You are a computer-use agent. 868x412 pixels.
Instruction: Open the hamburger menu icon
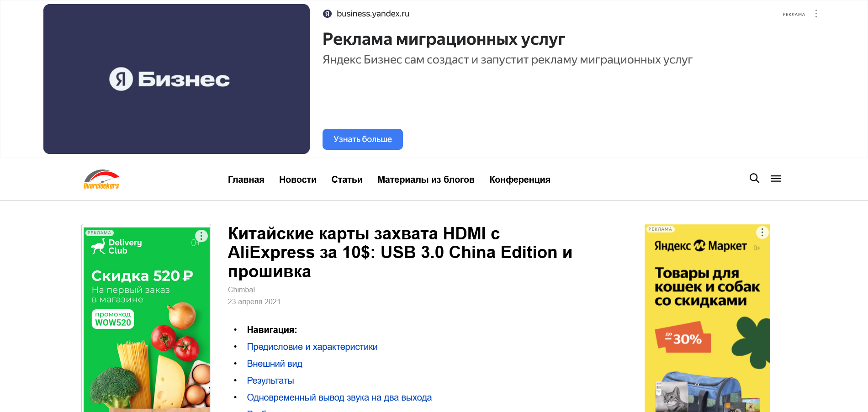776,179
